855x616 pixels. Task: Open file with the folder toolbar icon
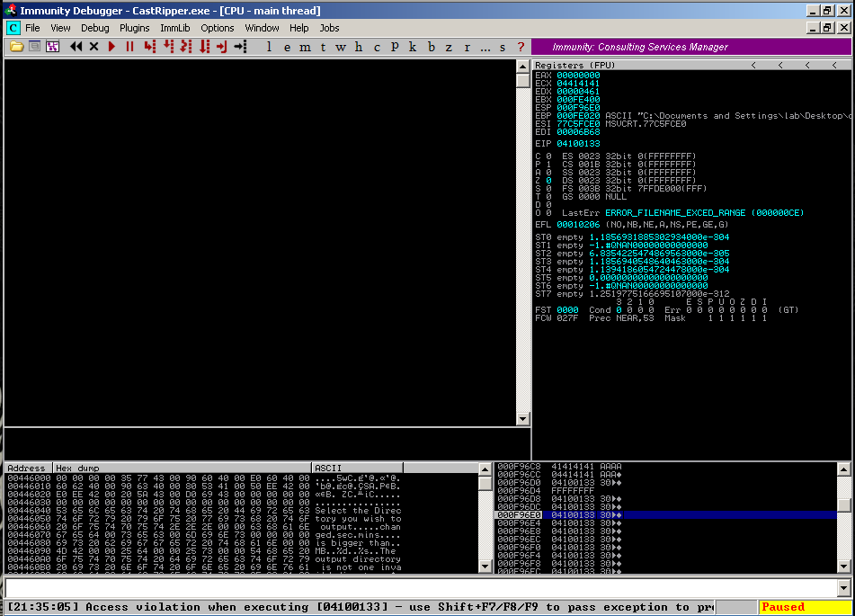click(16, 47)
